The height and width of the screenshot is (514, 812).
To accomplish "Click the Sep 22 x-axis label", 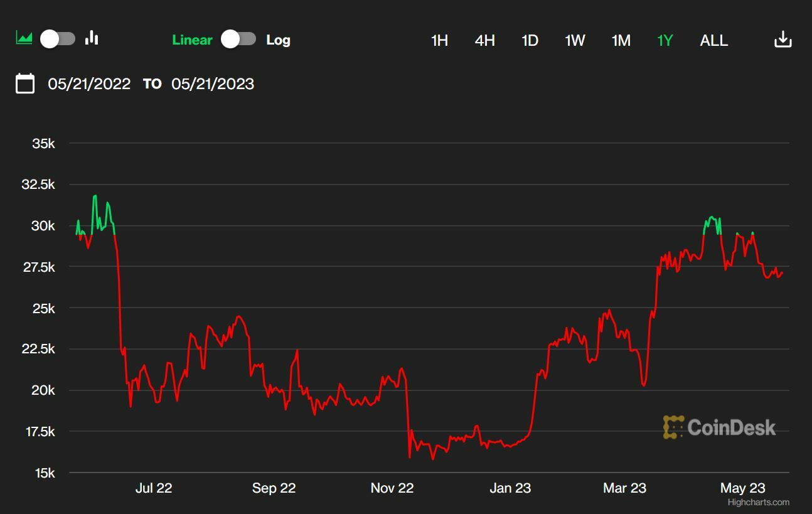I will click(274, 488).
